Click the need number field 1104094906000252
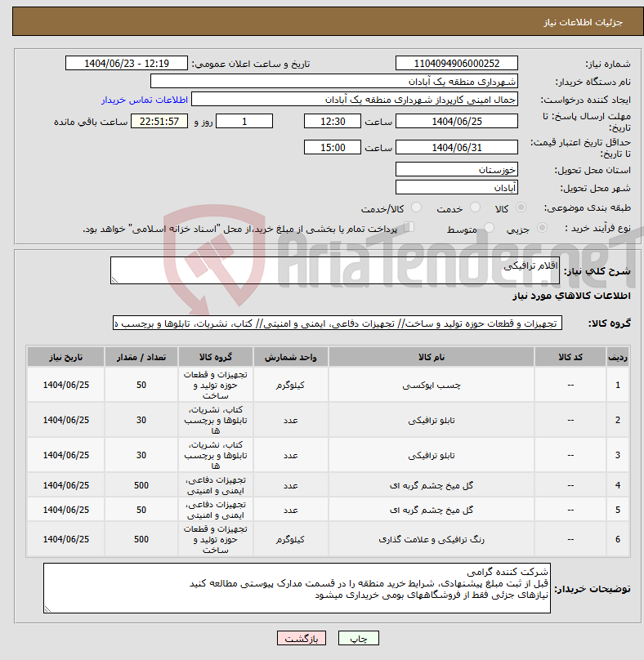The height and width of the screenshot is (660, 644). coord(457,64)
